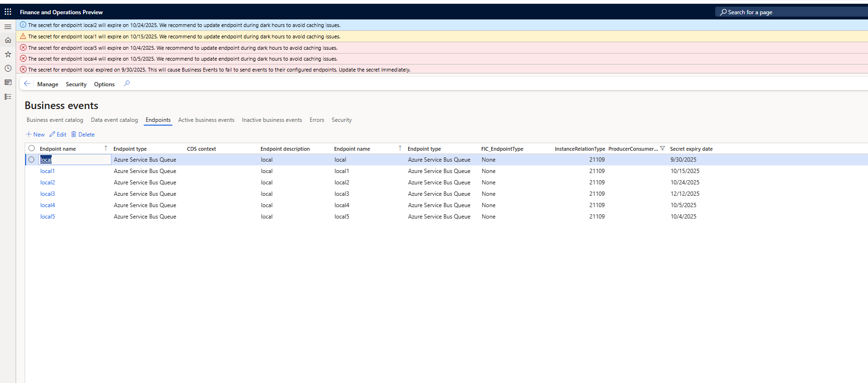868x383 pixels.
Task: Open the Errors tab
Action: [317, 120]
